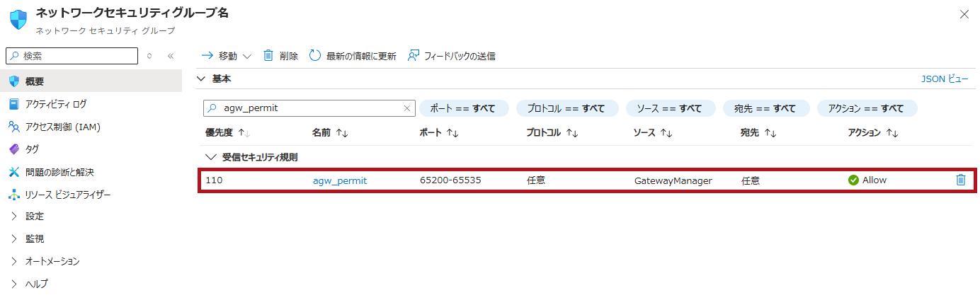Open 問題の診断と解決 in sidebar

(59, 172)
